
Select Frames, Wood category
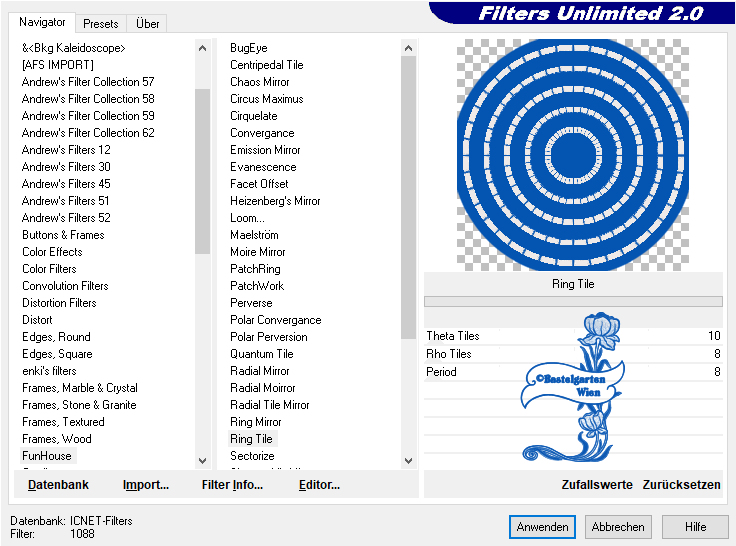[57, 438]
